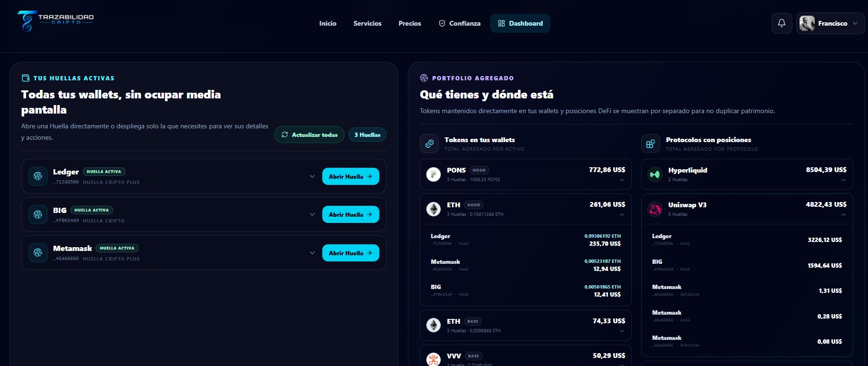This screenshot has width=868, height=366.
Task: Click the BIG fingerprint icon
Action: (38, 214)
